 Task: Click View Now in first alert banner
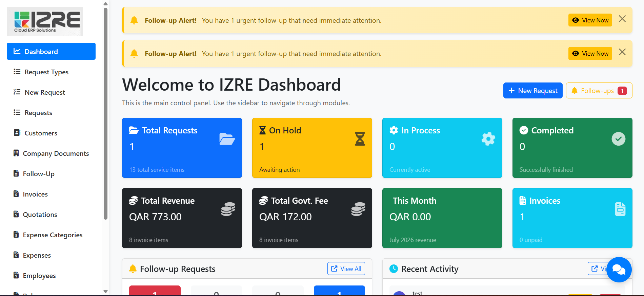tap(590, 20)
